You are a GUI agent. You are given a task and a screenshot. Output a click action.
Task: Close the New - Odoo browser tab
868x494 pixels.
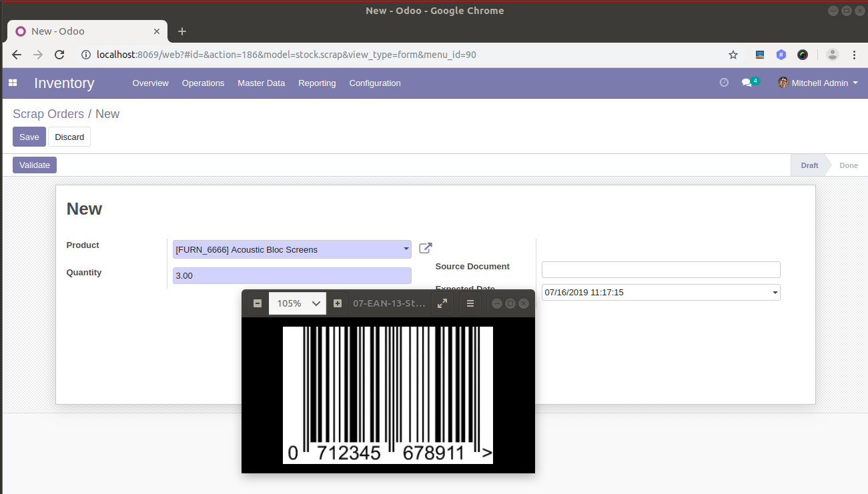157,31
